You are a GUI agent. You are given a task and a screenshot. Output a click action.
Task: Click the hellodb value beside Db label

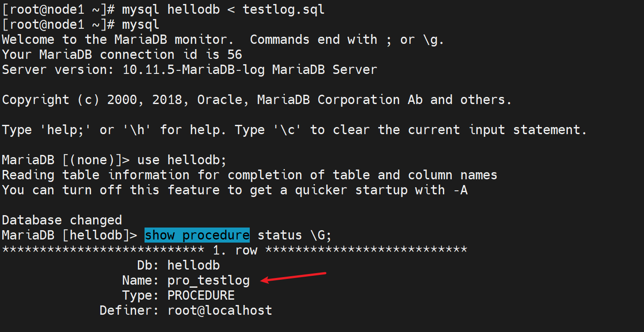(x=193, y=265)
